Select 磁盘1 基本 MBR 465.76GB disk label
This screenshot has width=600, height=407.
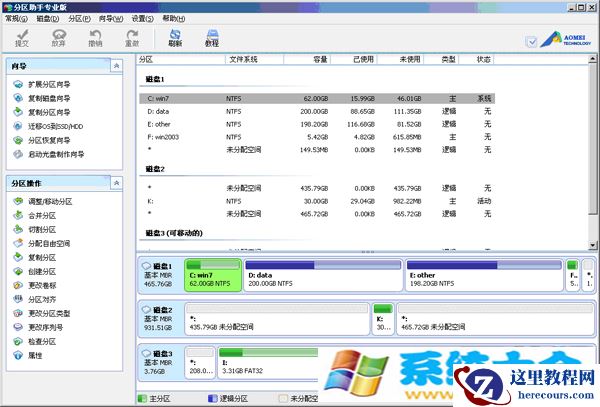tap(160, 275)
